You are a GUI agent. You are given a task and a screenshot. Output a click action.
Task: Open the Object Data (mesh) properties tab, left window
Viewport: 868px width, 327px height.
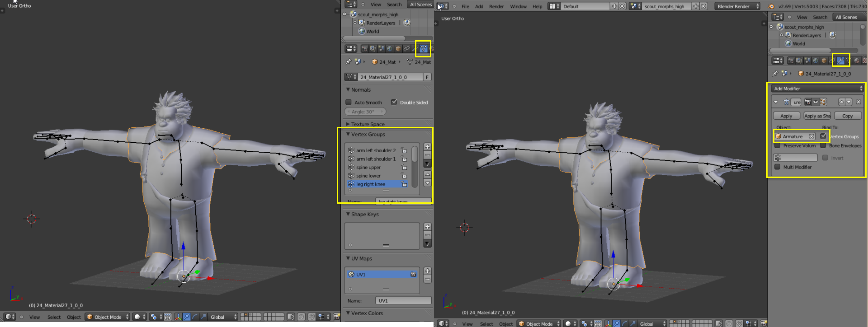pos(423,49)
